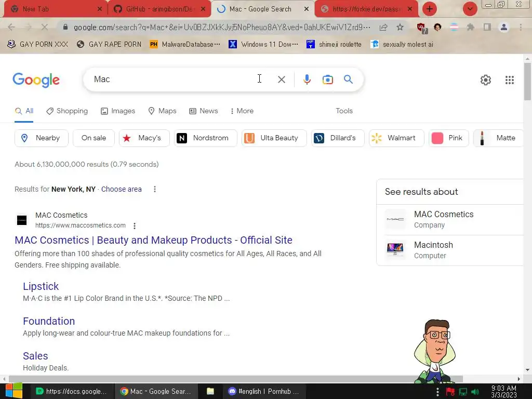Show hidden system tray icons
Screen dimensions: 532x399
click(437, 392)
